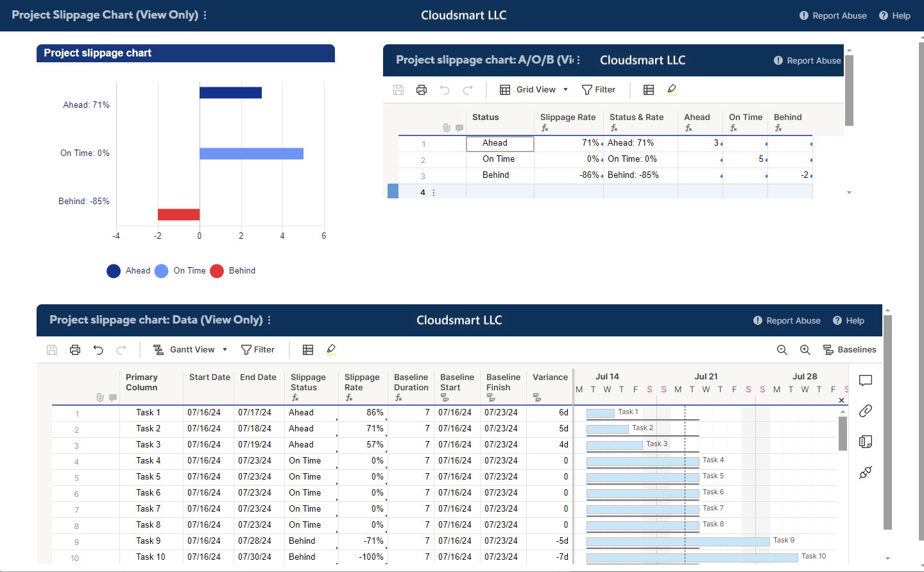Print the A/O/B sheet using the printer icon
This screenshot has height=572, width=924.
click(422, 90)
